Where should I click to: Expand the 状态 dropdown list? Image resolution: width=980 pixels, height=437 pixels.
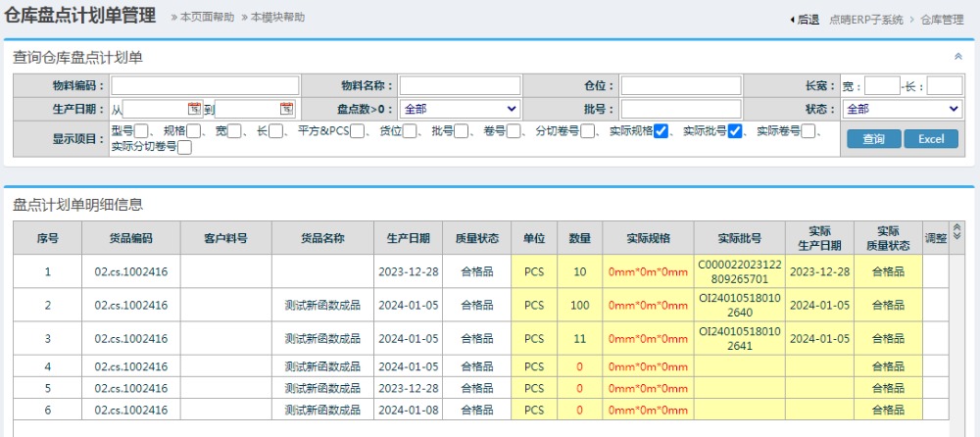coord(903,109)
